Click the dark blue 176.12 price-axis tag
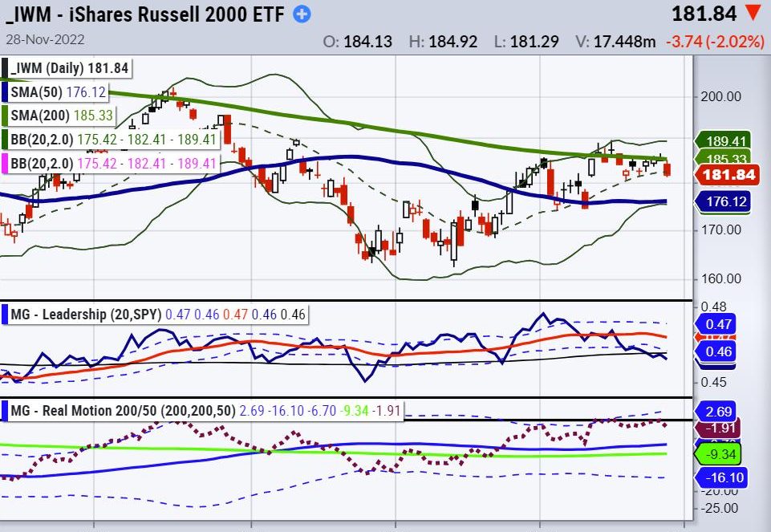Screen dimensions: 771x532 coord(723,201)
